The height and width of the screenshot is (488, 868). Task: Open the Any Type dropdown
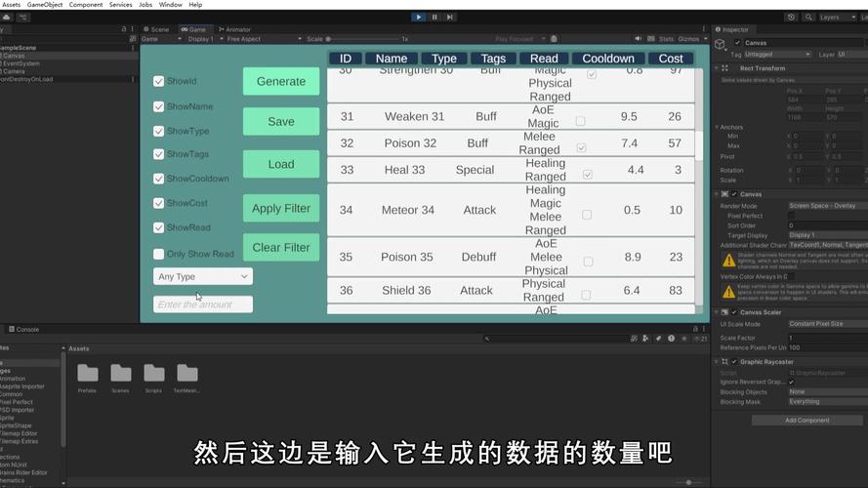click(x=203, y=276)
